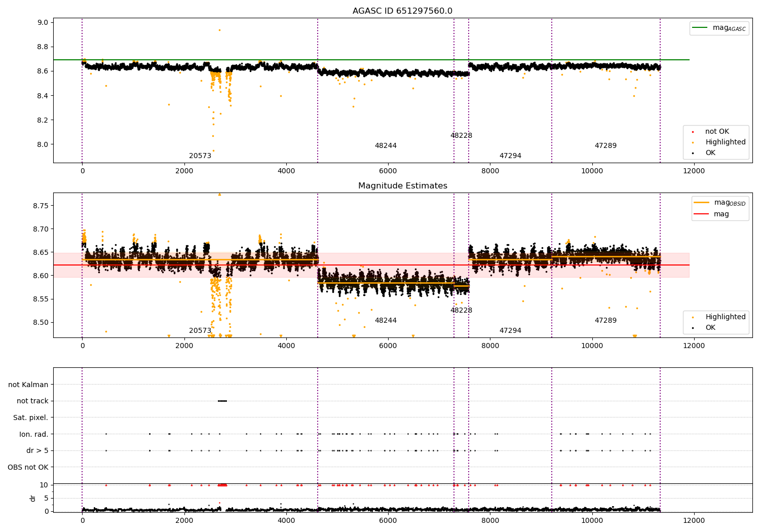
Task: Click label 48228 in the Magnitude Estimates plot
Action: pyautogui.click(x=461, y=311)
